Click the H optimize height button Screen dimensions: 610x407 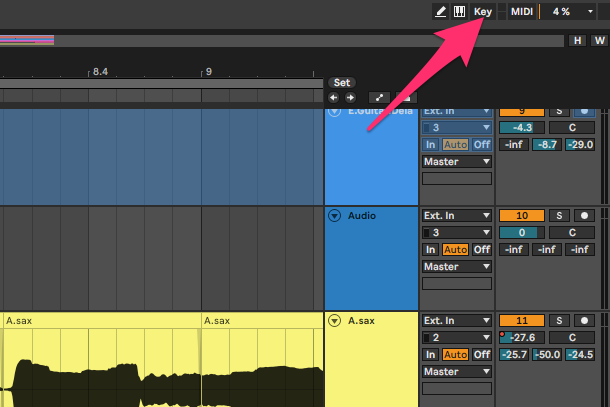tap(577, 40)
